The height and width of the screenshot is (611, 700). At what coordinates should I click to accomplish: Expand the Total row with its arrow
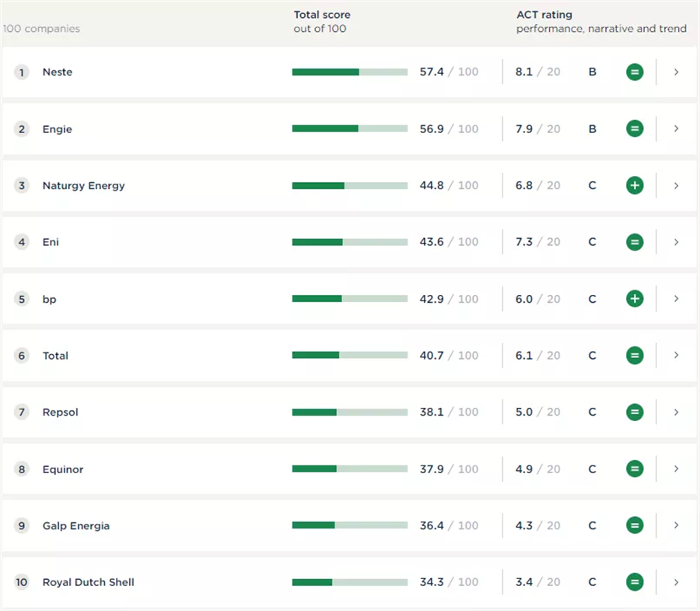coord(676,356)
